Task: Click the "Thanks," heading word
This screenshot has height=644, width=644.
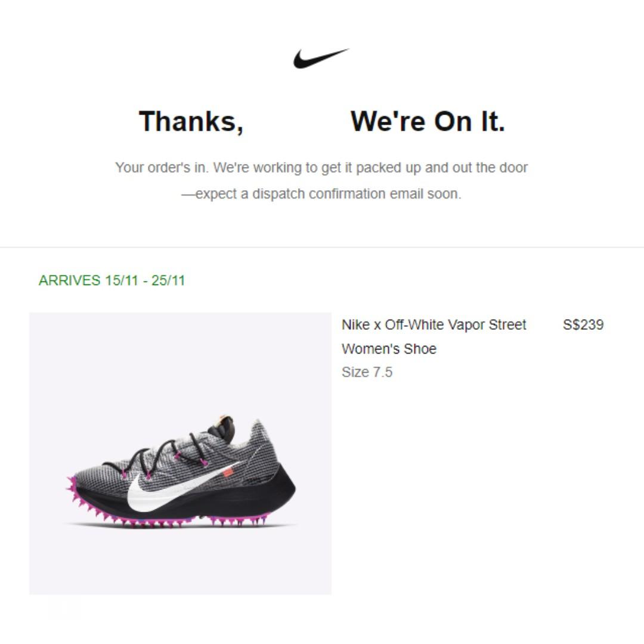Action: [x=191, y=122]
